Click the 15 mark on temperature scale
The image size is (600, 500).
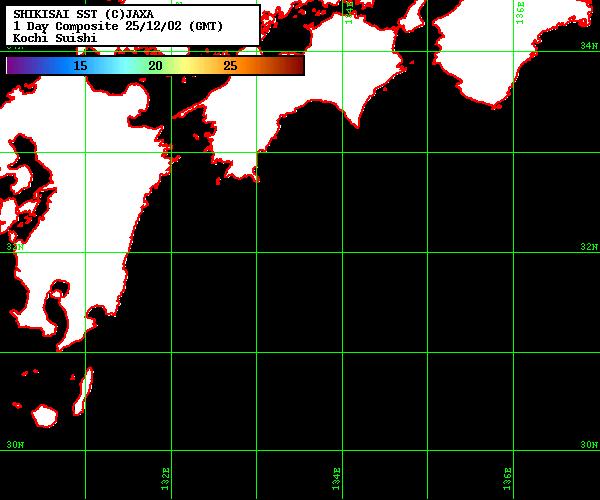[x=80, y=65]
